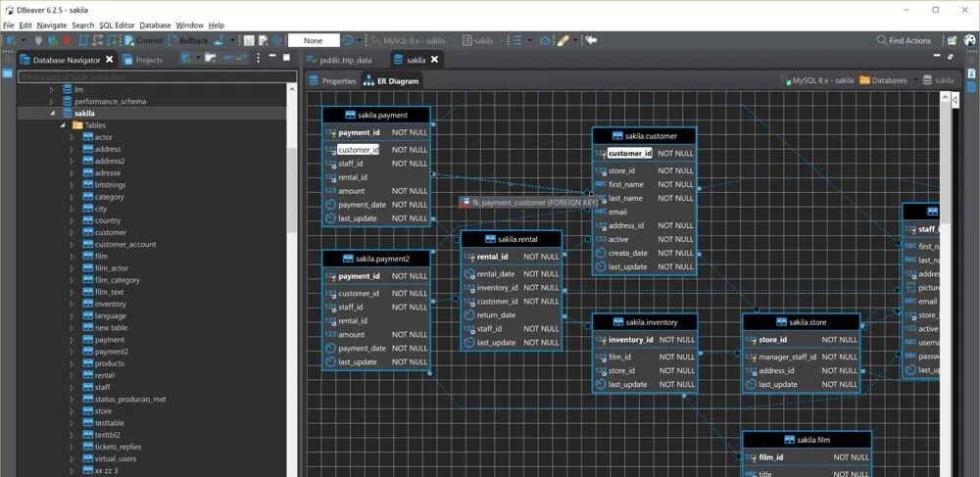Click the red Disconnect icon in toolbar
Screen dimensions: 980x477
tap(67, 40)
